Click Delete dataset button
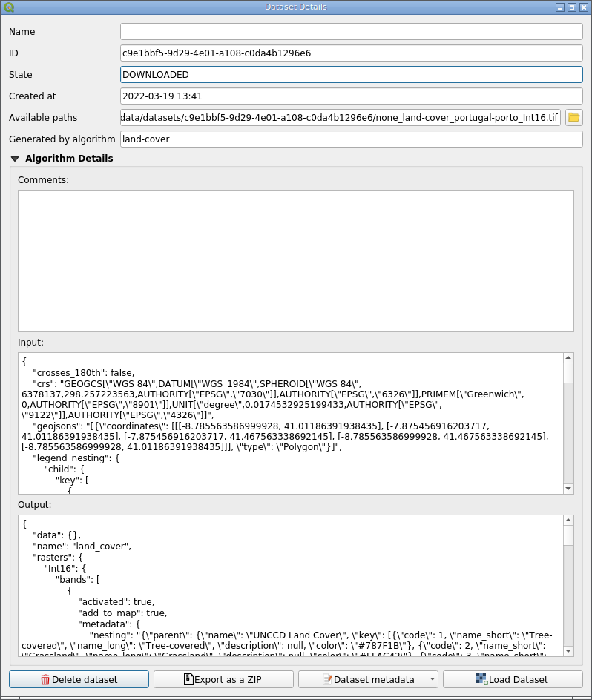 click(79, 679)
